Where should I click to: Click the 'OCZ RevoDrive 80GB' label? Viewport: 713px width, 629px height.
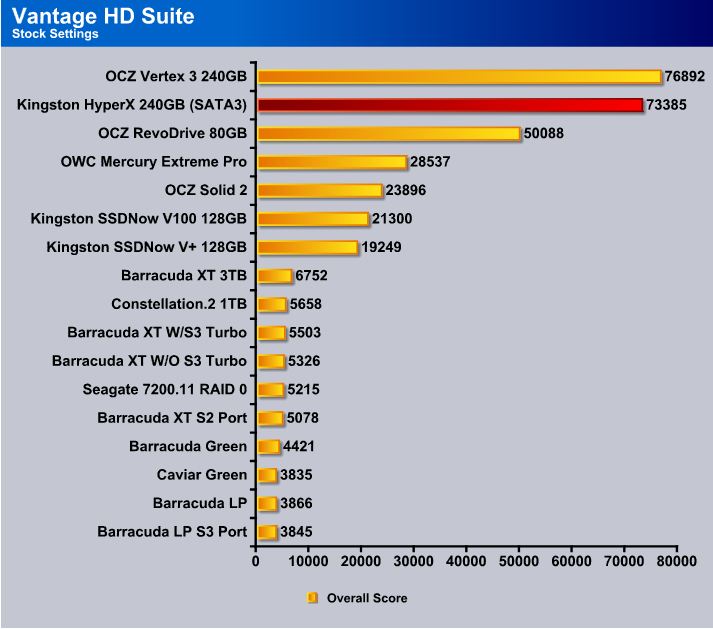(173, 133)
